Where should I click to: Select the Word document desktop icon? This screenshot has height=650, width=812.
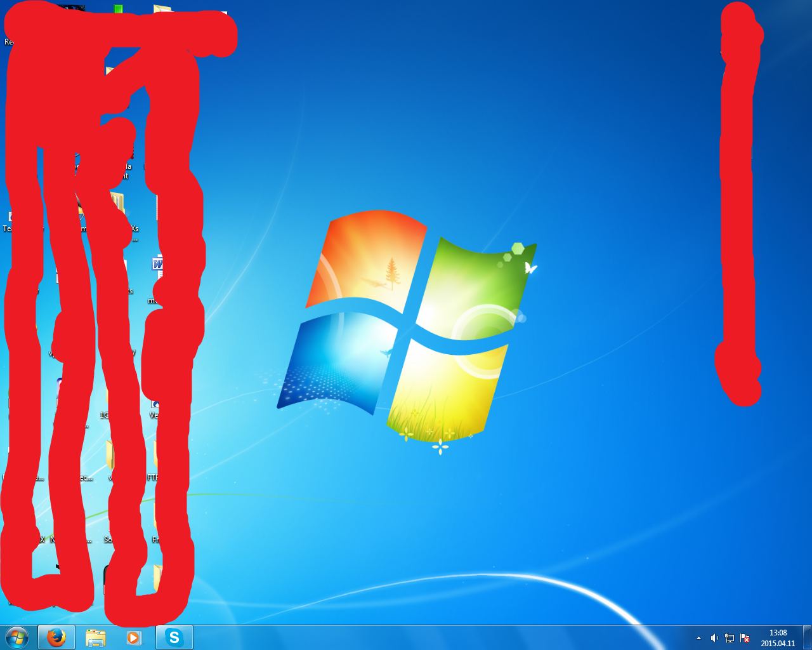coord(158,263)
